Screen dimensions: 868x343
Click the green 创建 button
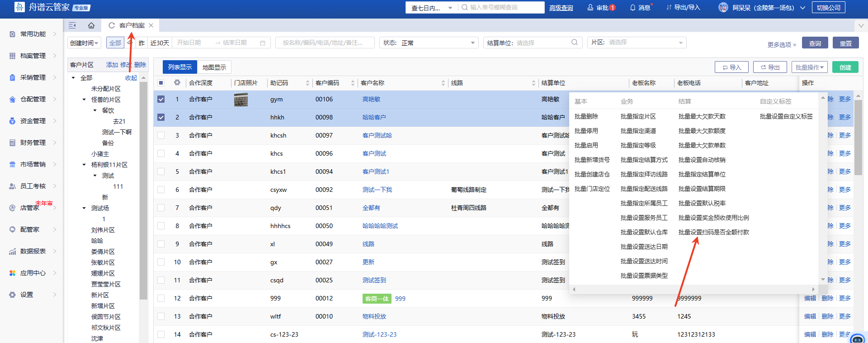pos(845,67)
